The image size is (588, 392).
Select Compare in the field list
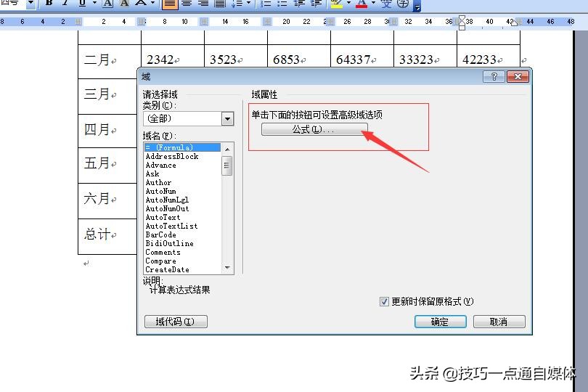click(x=182, y=261)
